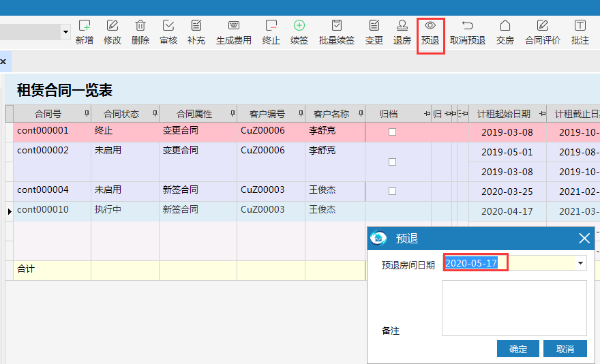Click the 新增 (Add) toolbar icon
Viewport: 600px width, 364px height.
pos(84,26)
